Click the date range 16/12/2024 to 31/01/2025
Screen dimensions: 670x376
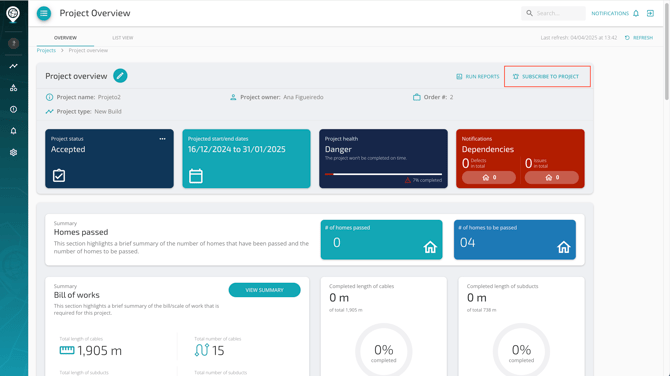(x=237, y=149)
